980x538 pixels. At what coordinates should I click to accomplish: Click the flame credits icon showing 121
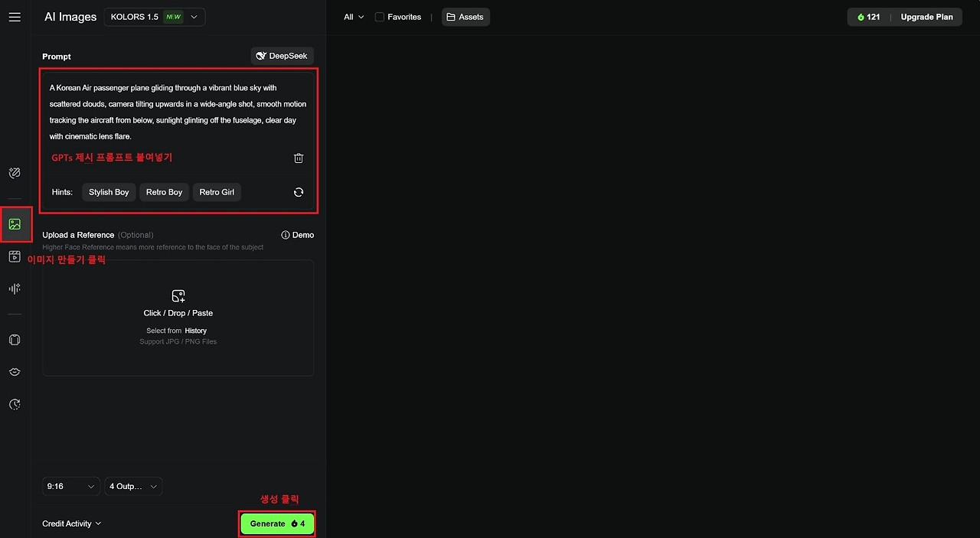coord(861,17)
